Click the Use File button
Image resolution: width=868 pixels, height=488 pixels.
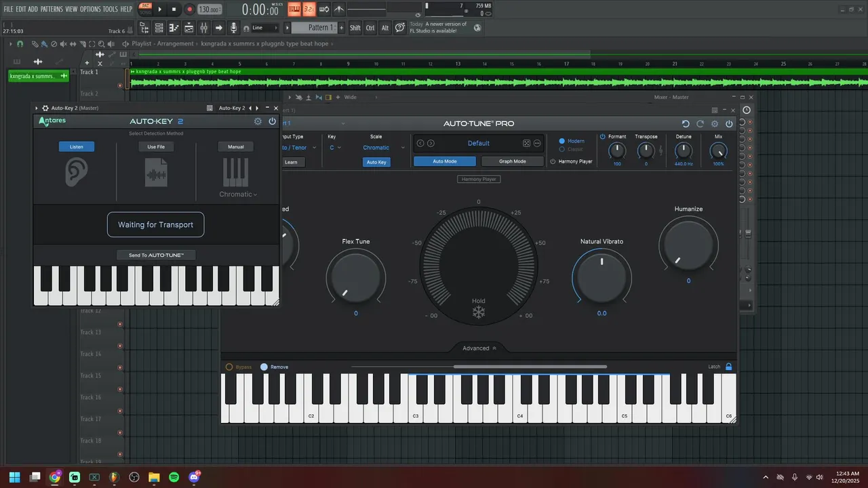pyautogui.click(x=156, y=146)
